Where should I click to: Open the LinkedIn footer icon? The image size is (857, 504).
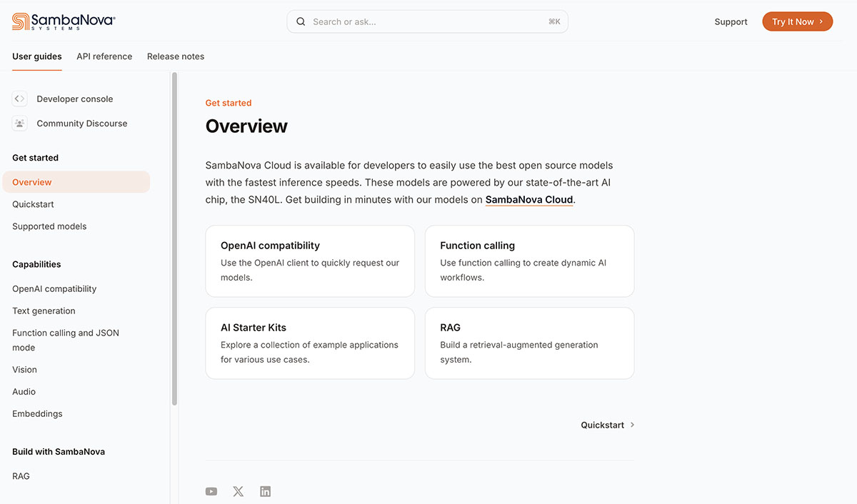pyautogui.click(x=266, y=491)
